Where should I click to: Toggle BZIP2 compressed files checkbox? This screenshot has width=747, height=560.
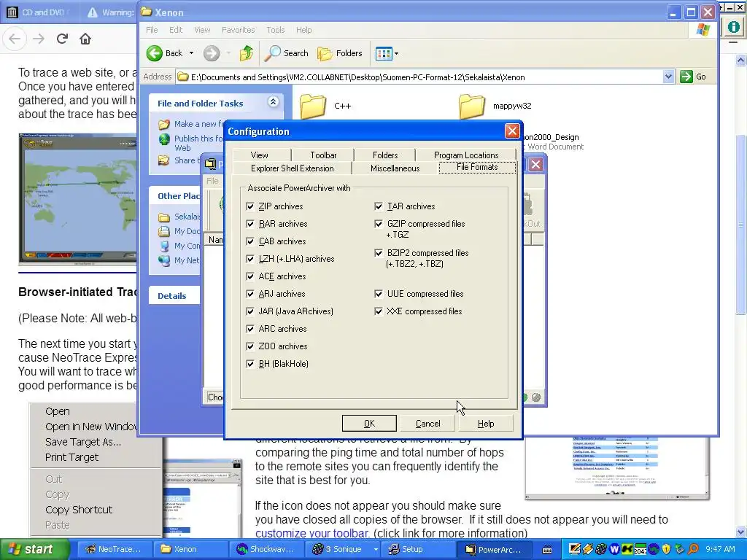(379, 253)
